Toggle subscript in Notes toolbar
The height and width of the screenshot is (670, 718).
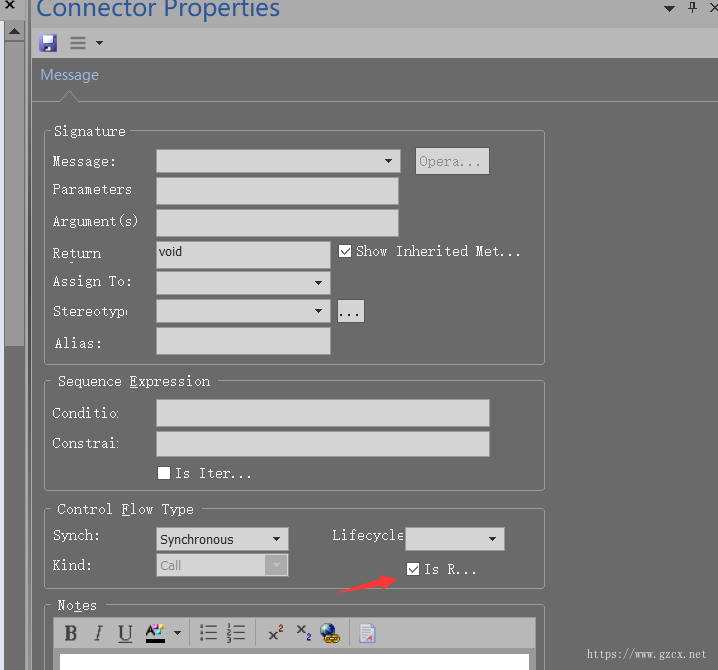[x=304, y=633]
